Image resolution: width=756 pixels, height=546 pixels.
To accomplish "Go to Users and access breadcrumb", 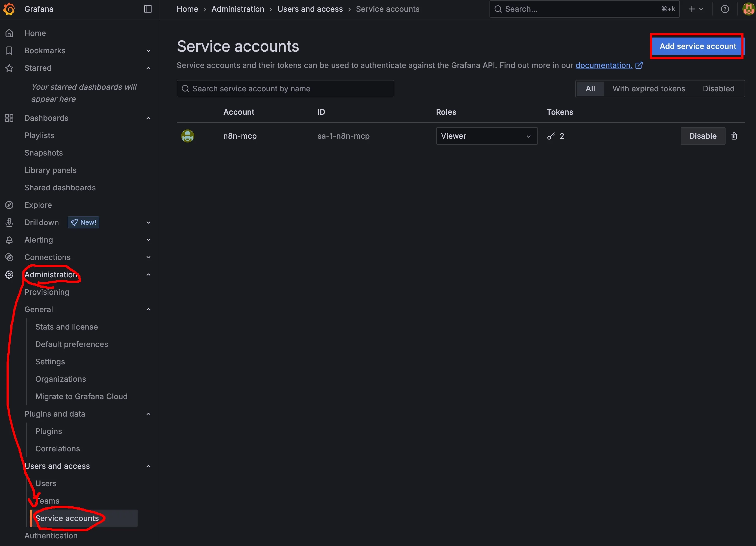I will [x=310, y=9].
